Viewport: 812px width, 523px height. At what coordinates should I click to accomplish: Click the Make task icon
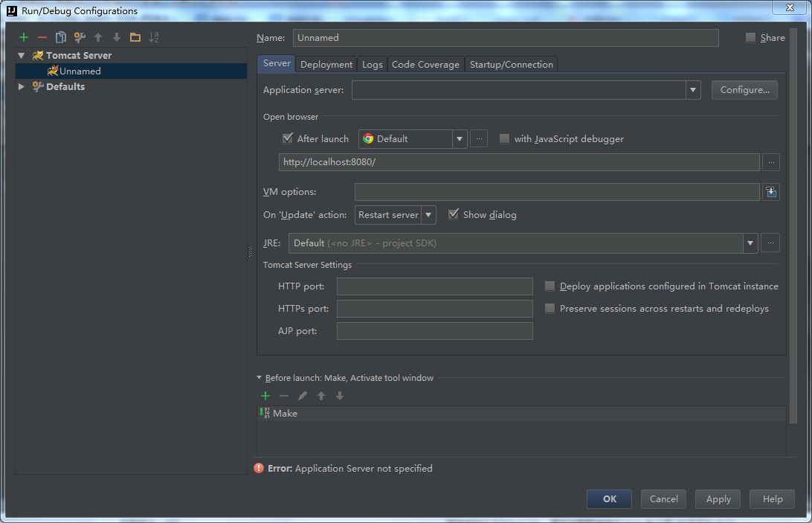point(264,413)
